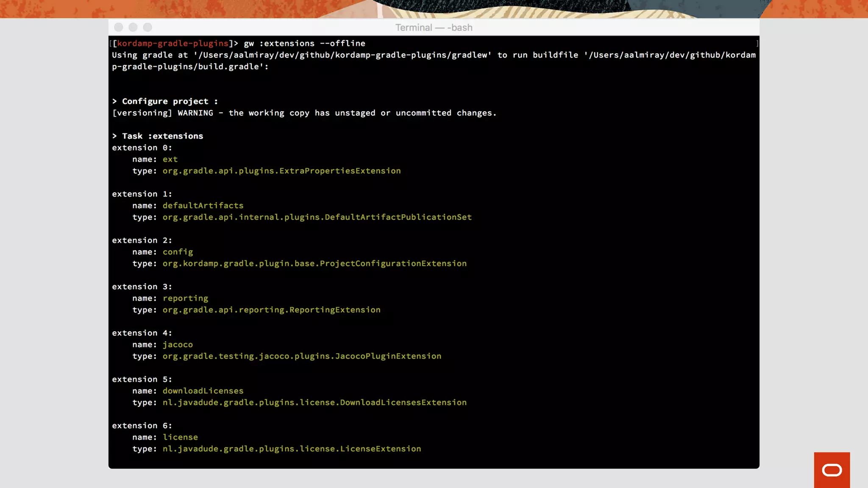Click the downloadLicenses extension name
The height and width of the screenshot is (488, 868).
[203, 391]
